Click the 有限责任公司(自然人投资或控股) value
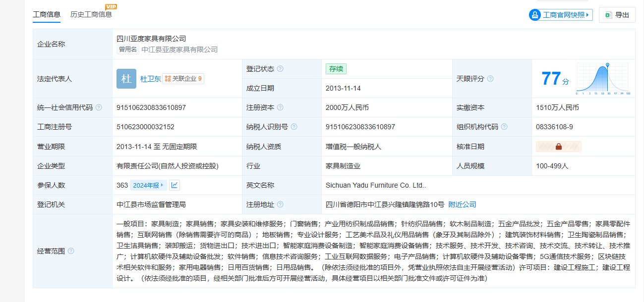 tap(168, 166)
